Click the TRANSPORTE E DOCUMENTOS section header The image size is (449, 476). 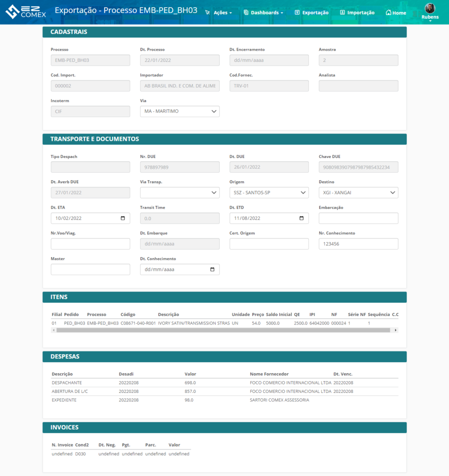pos(224,139)
